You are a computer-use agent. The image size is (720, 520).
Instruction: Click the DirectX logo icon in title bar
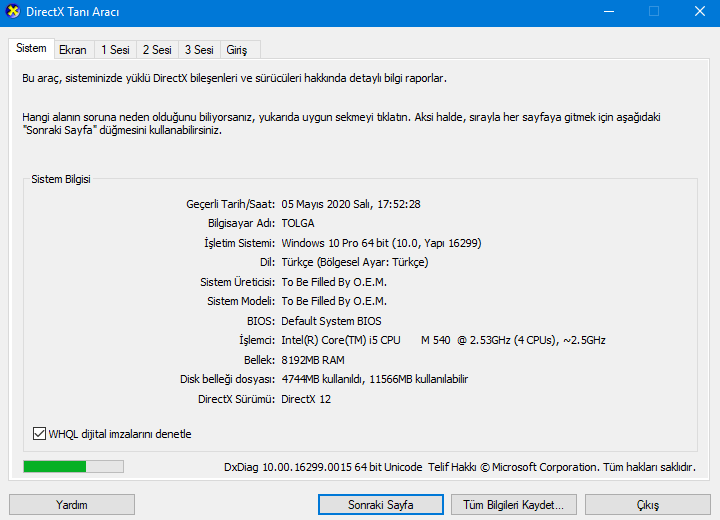[13, 11]
